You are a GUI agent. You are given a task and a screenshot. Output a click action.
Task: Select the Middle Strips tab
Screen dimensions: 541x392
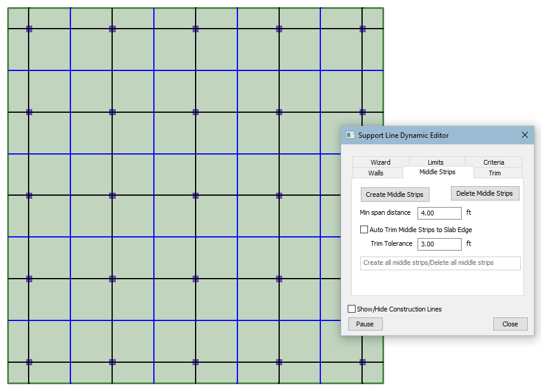(437, 172)
